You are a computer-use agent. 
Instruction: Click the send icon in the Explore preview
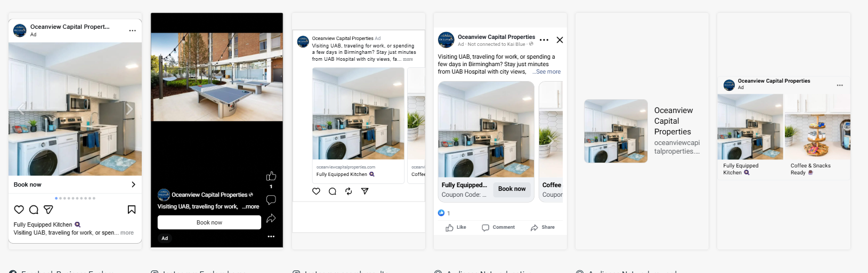(x=365, y=191)
